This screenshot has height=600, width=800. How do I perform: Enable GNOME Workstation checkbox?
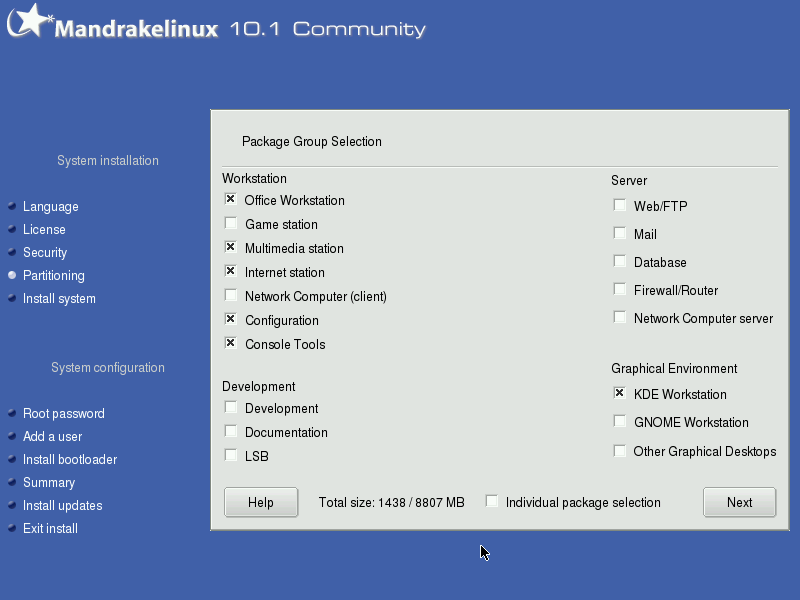click(619, 421)
